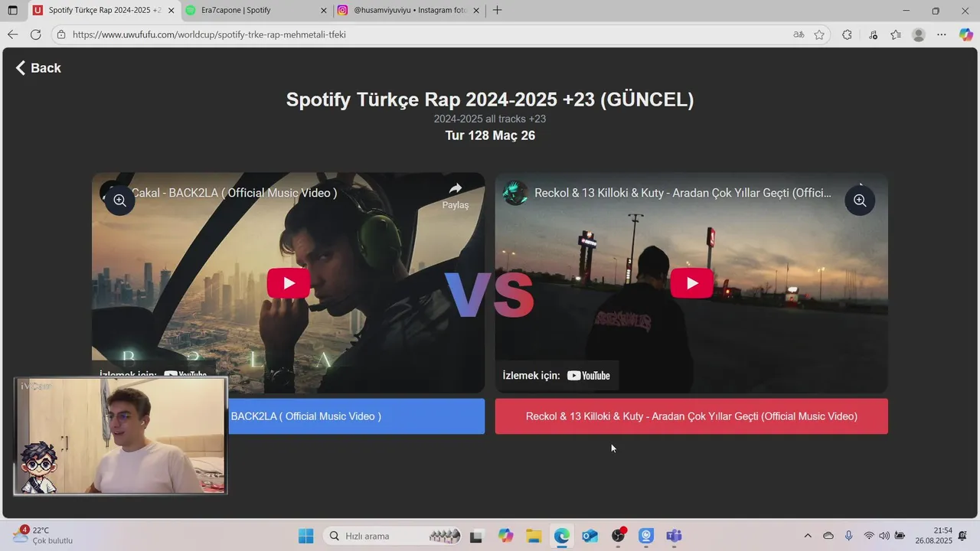The image size is (980, 551).
Task: Close the Instagram tab
Action: (x=476, y=11)
